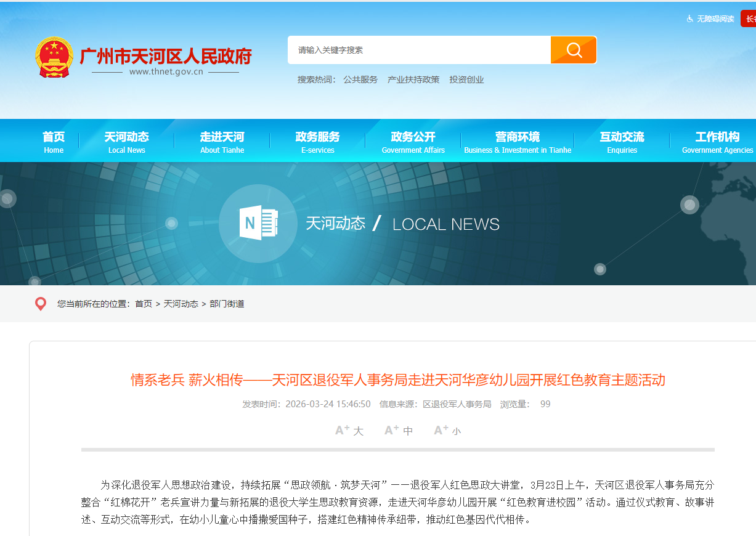
Task: Open the 天河动态 Local News menu
Action: [126, 142]
